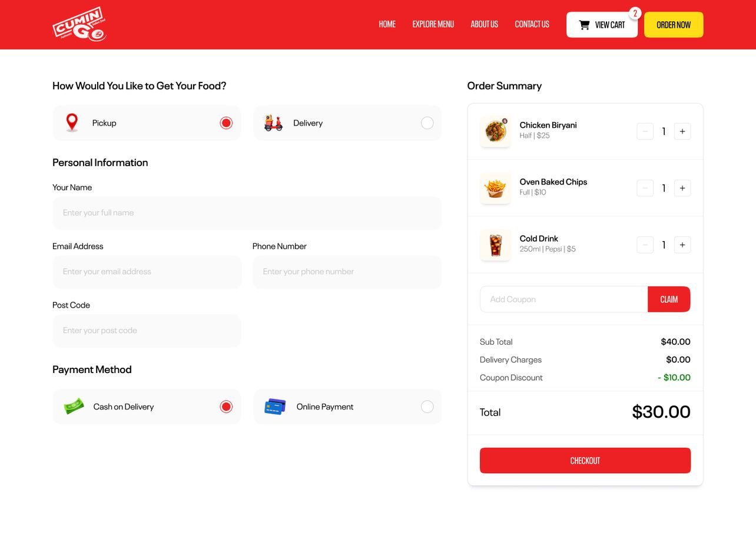Go to Home in navigation

click(x=387, y=24)
